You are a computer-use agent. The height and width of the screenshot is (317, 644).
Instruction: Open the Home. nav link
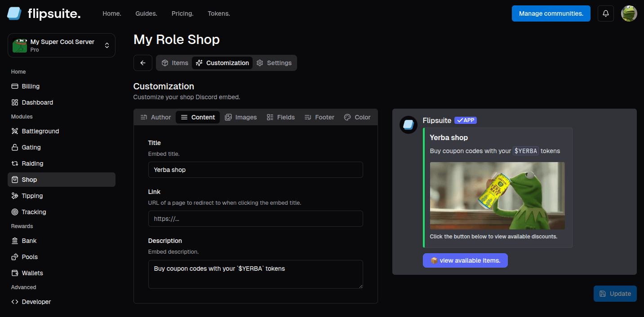pyautogui.click(x=112, y=13)
